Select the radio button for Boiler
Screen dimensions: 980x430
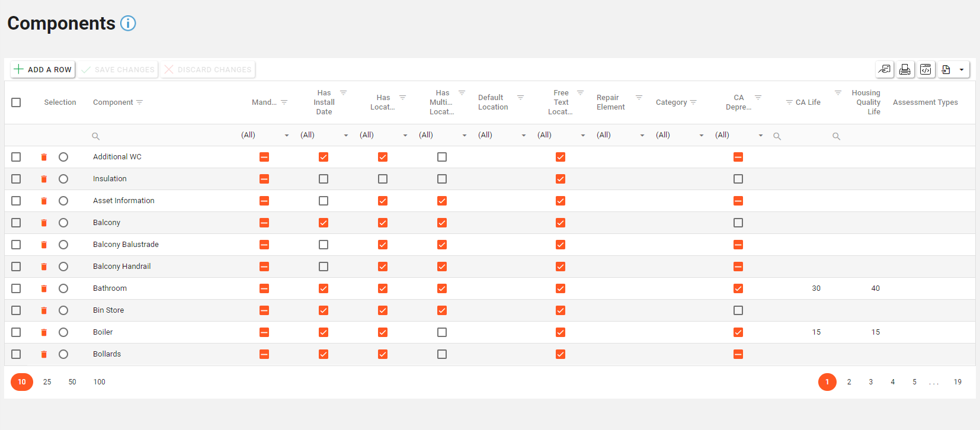click(63, 332)
